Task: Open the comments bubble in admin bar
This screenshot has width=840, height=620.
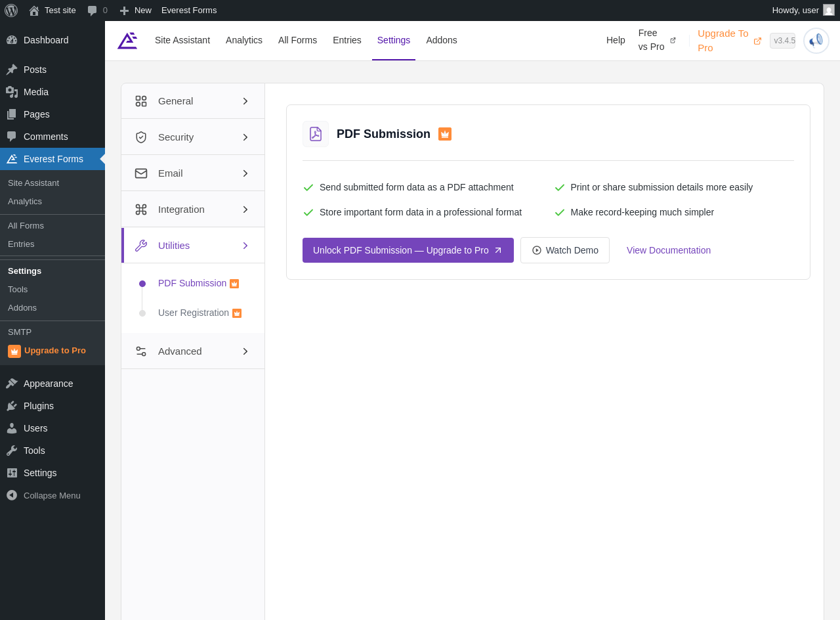Action: coord(93,11)
